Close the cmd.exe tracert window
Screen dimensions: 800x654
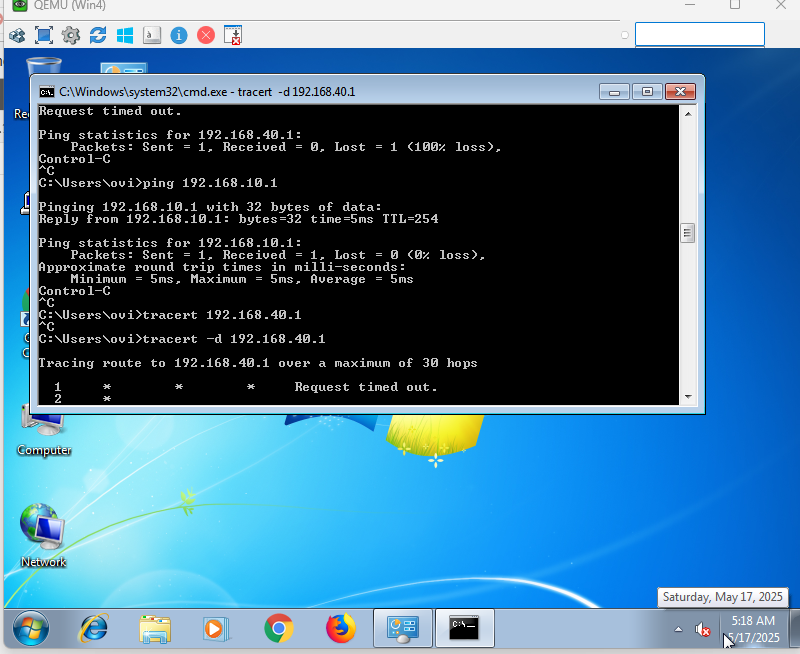point(680,92)
